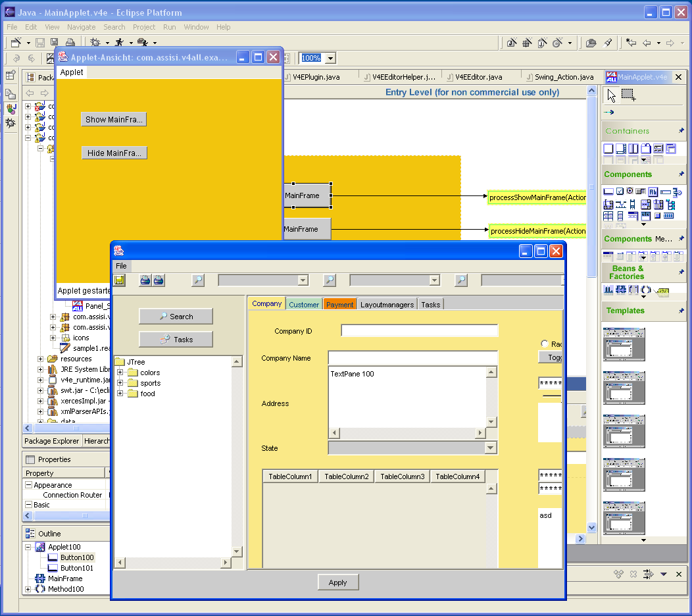Click the Debug bug icon in toolbar
692x616 pixels.
click(95, 43)
